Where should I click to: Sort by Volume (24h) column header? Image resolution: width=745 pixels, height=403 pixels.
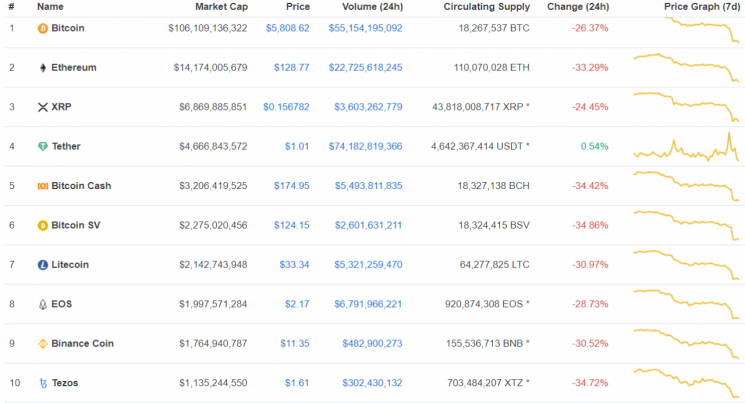(372, 7)
